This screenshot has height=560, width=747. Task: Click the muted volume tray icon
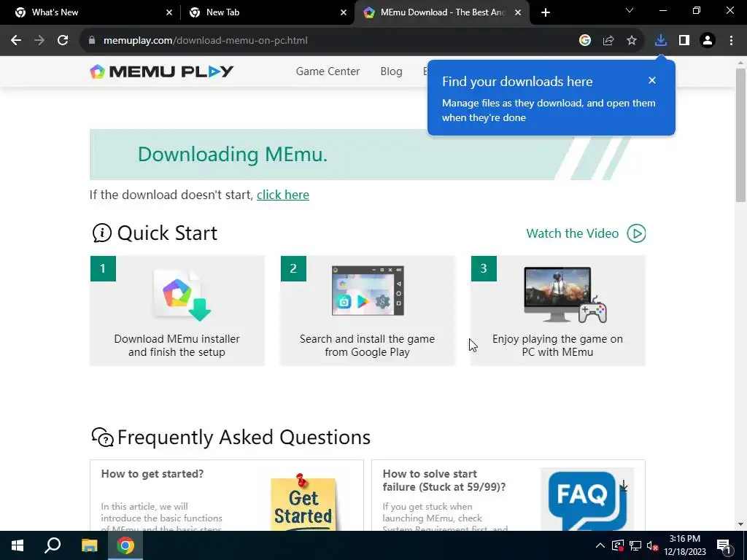[653, 545]
